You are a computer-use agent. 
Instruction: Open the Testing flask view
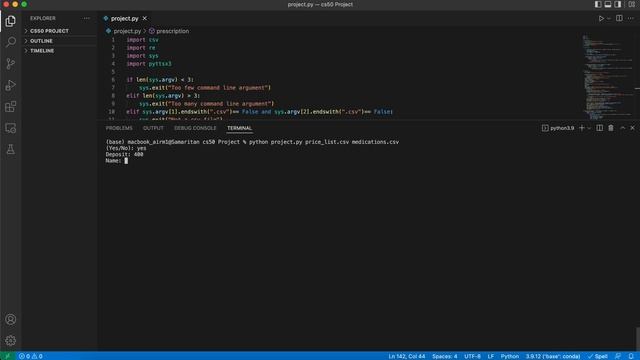[11, 149]
